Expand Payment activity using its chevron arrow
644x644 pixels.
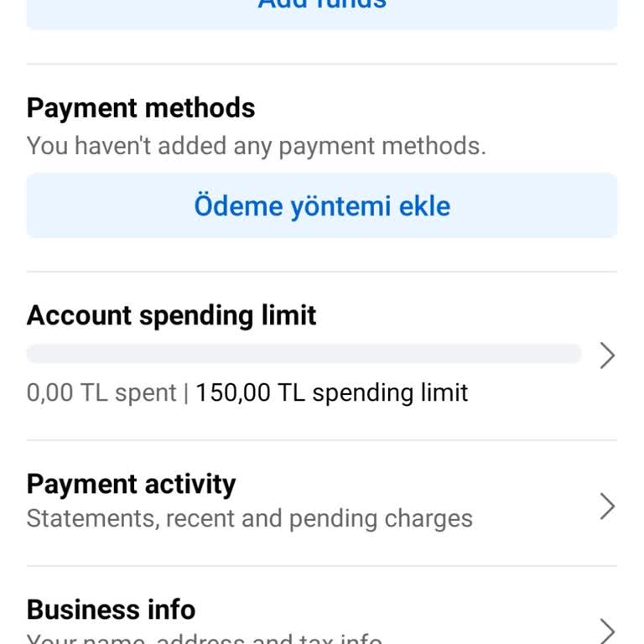point(608,506)
